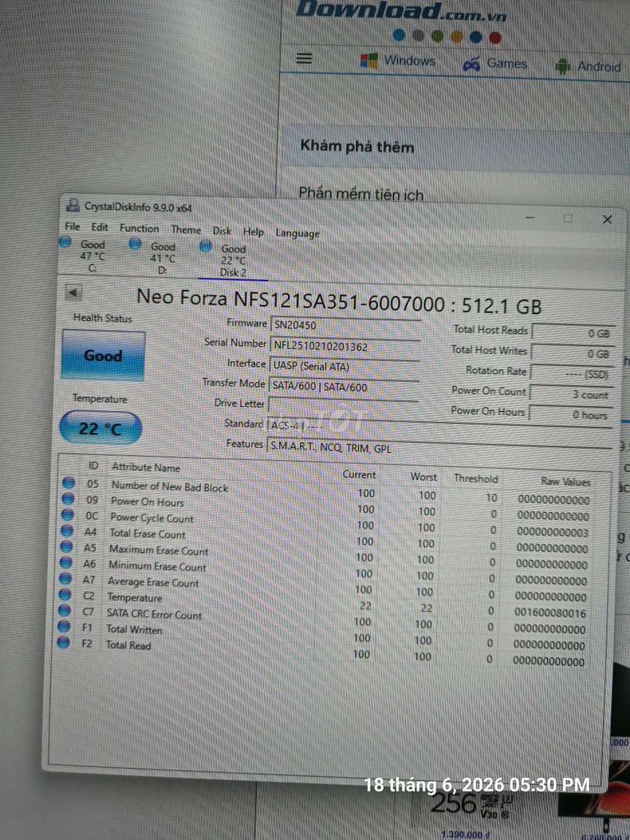Click status icon for Power On Hours row 09
Screen dimensions: 630x840
[x=68, y=499]
